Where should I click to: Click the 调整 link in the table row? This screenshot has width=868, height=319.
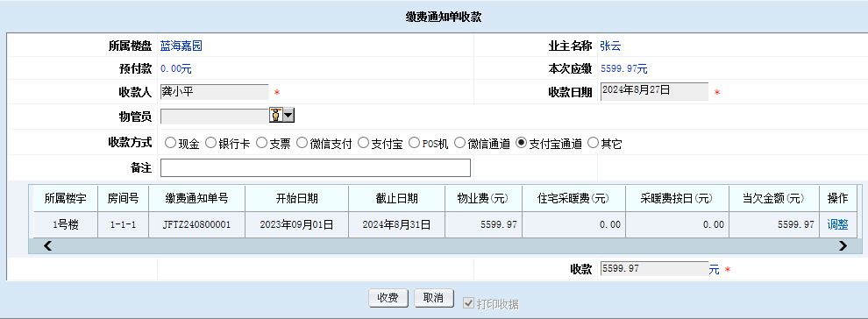(837, 224)
